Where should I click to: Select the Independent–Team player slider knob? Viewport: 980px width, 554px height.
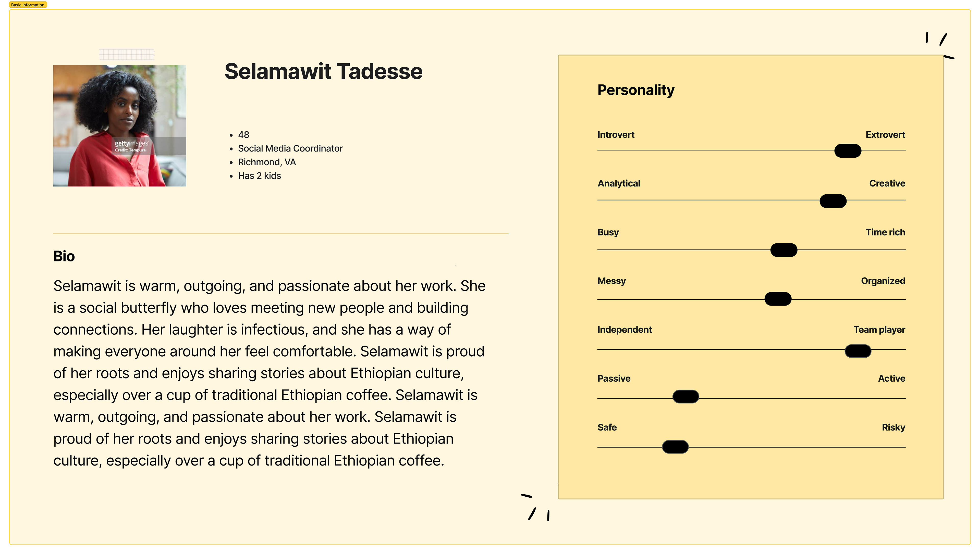[x=857, y=351]
